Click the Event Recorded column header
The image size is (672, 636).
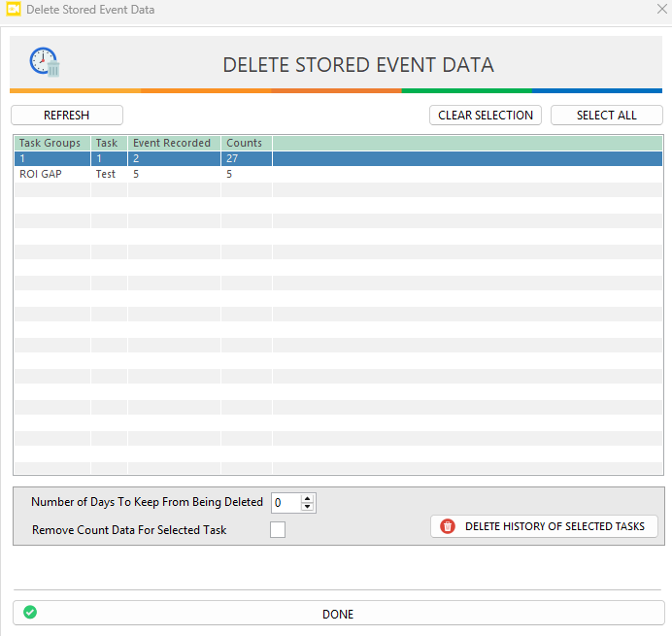pos(172,143)
